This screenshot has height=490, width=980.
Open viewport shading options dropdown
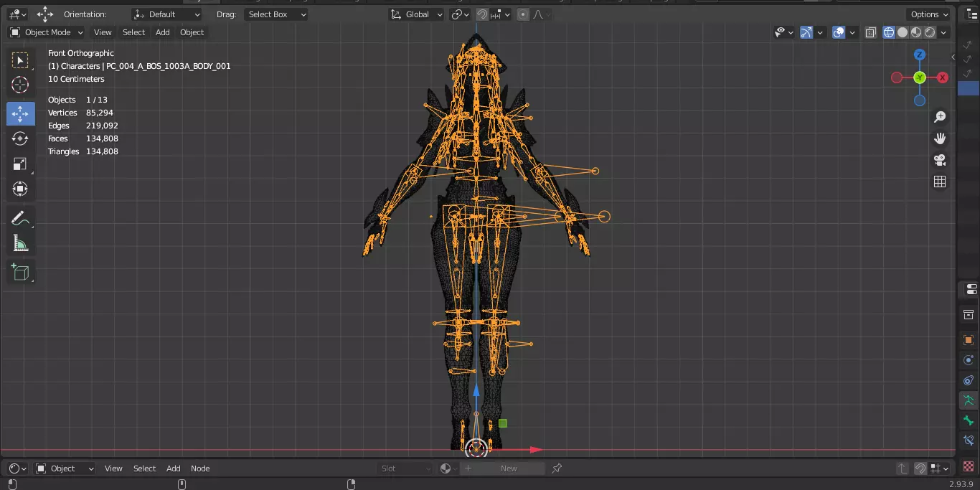click(x=944, y=32)
